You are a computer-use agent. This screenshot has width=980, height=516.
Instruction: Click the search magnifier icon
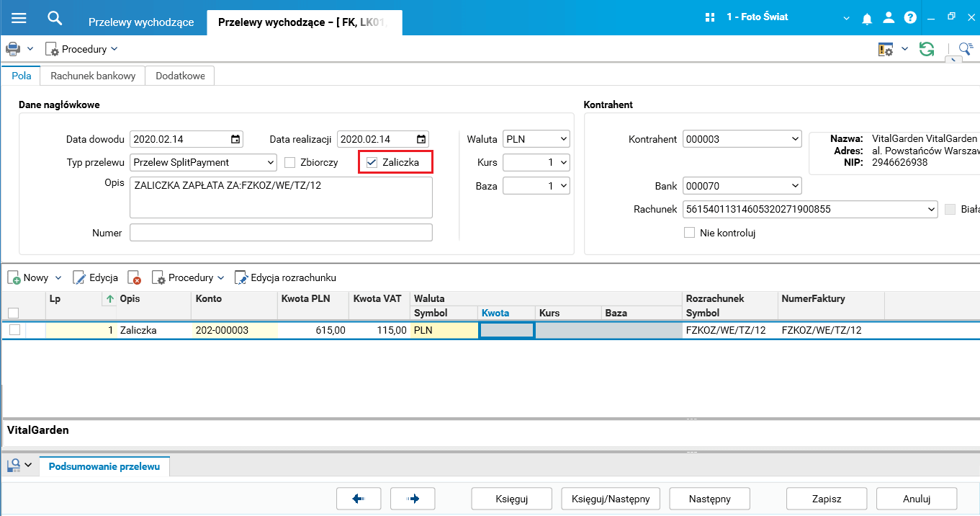[55, 18]
